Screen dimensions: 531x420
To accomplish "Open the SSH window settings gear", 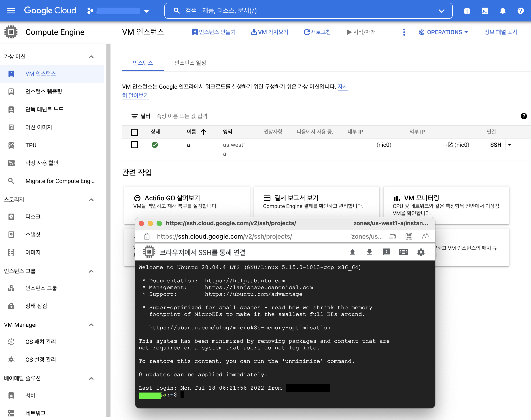I will (421, 252).
